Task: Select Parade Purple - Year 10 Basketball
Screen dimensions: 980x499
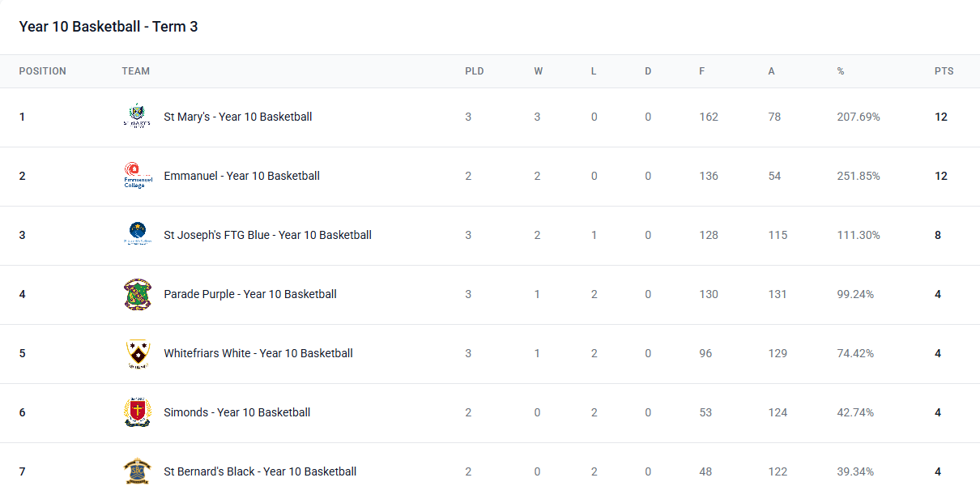Action: (x=249, y=294)
